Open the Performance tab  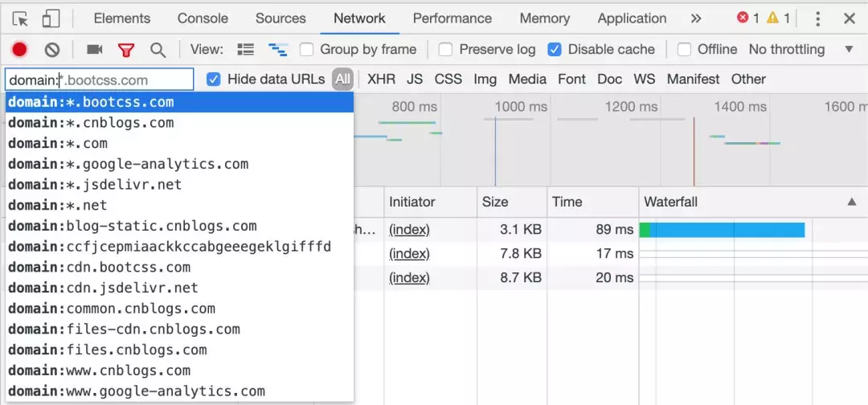pyautogui.click(x=452, y=18)
